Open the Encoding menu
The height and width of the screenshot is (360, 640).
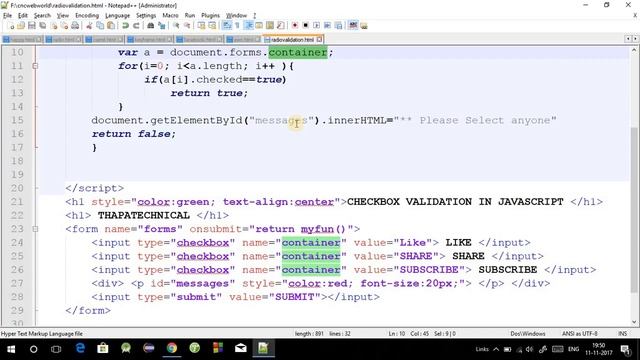tap(87, 16)
